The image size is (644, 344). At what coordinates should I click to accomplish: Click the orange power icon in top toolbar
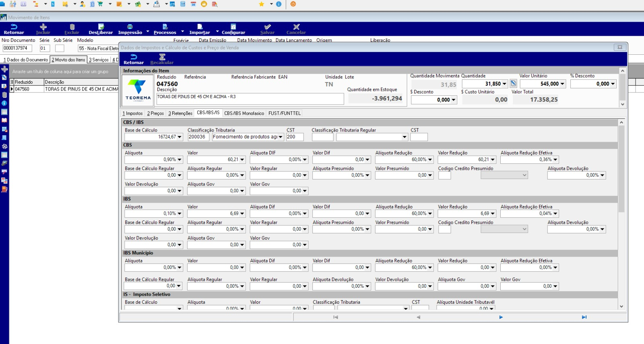pyautogui.click(x=293, y=4)
